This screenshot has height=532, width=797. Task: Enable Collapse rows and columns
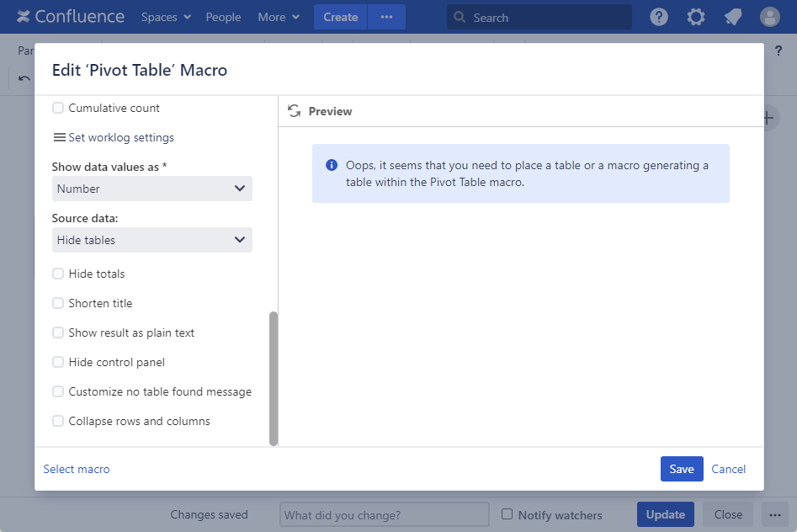pyautogui.click(x=58, y=421)
